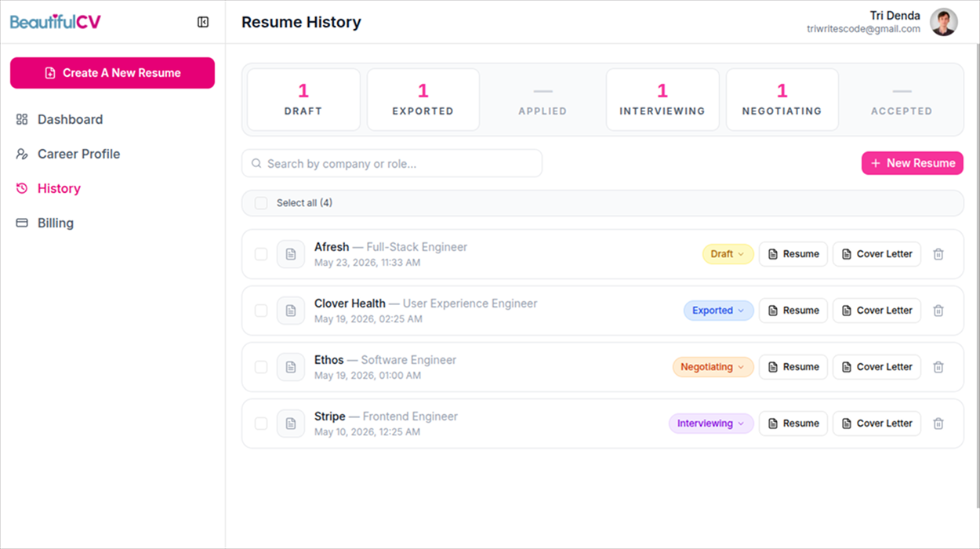Click the Dashboard grid icon in sidebar

(x=22, y=119)
